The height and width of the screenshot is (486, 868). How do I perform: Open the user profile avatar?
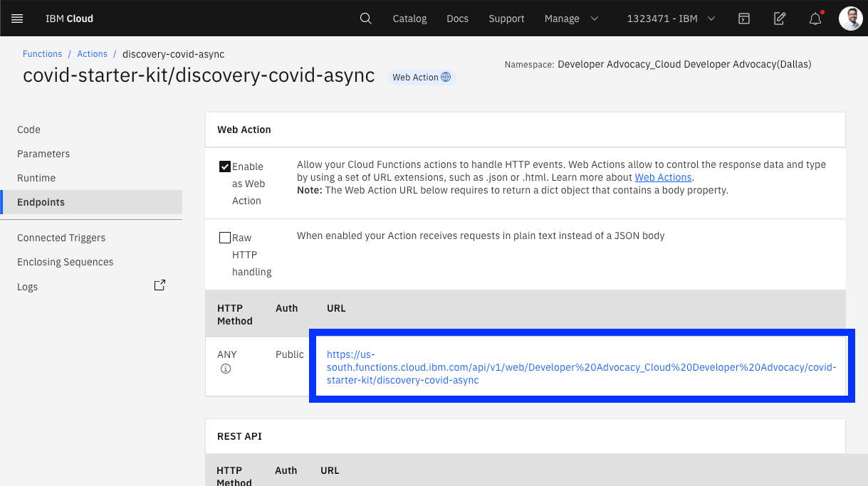850,19
